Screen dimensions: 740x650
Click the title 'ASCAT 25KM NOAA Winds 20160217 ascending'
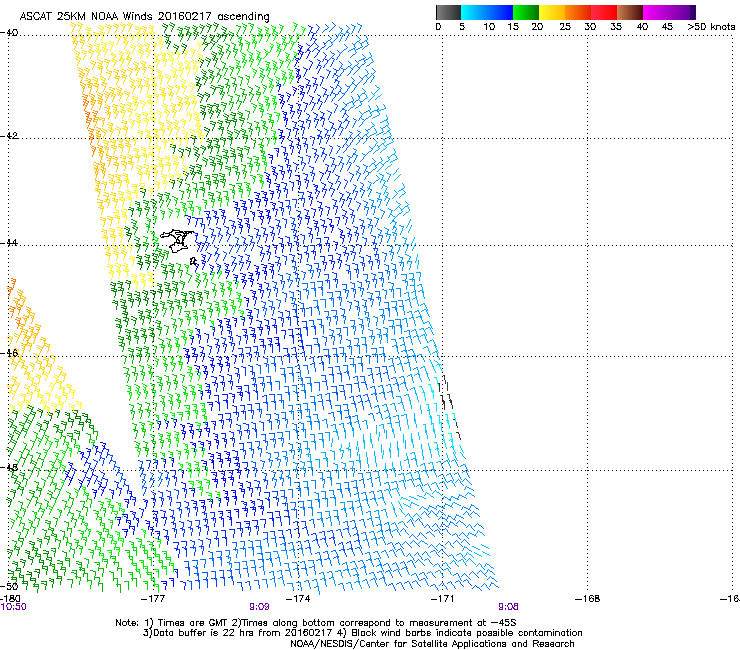(144, 17)
